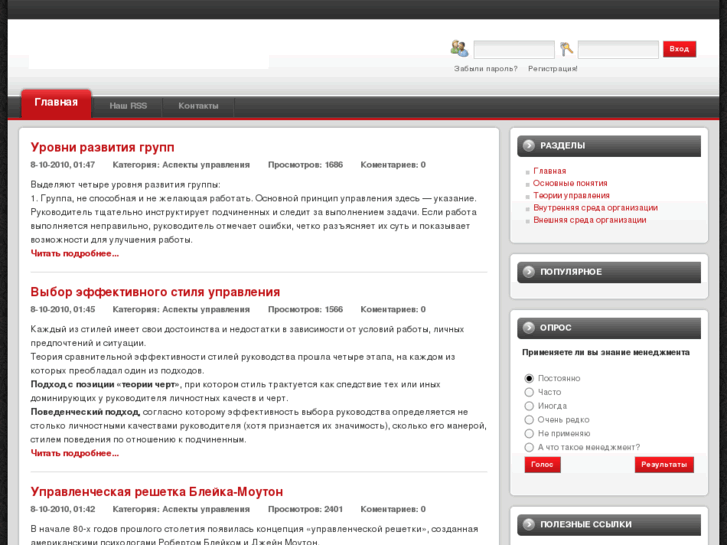Click poll question Применяете ли вы знание менеджмента
The width and height of the screenshot is (727, 545).
[x=606, y=353]
